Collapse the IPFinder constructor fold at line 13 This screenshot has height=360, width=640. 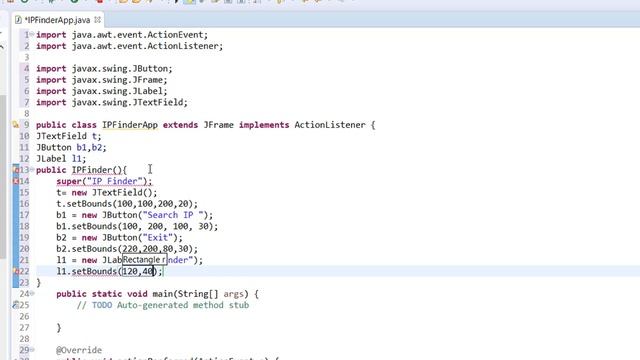[x=32, y=169]
